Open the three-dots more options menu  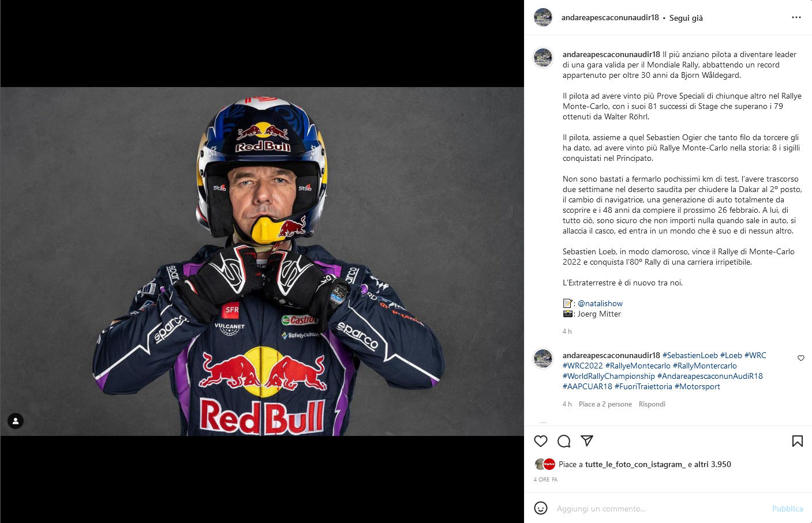click(796, 17)
